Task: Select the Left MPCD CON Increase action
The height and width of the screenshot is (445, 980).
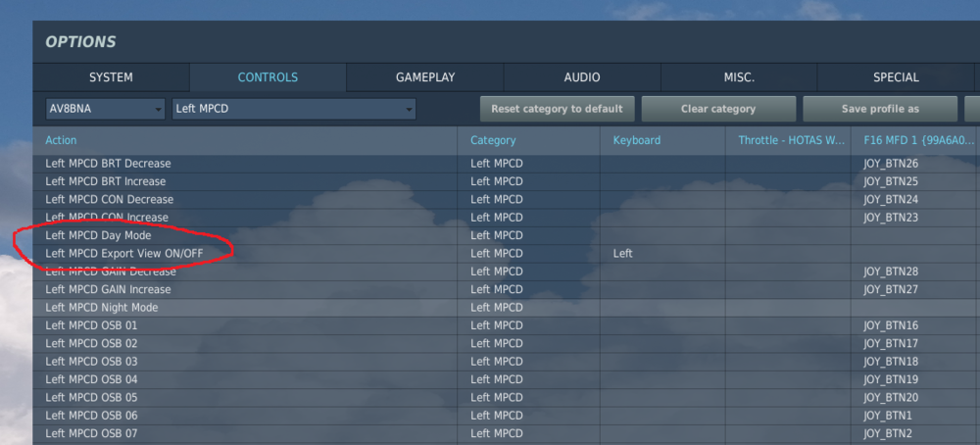Action: coord(245,218)
